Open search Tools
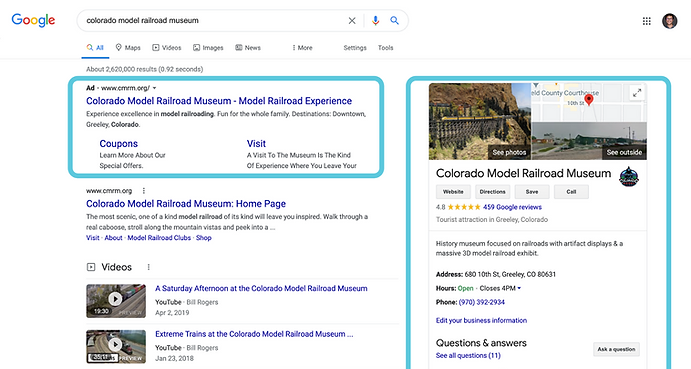This screenshot has height=369, width=691. pyautogui.click(x=385, y=48)
